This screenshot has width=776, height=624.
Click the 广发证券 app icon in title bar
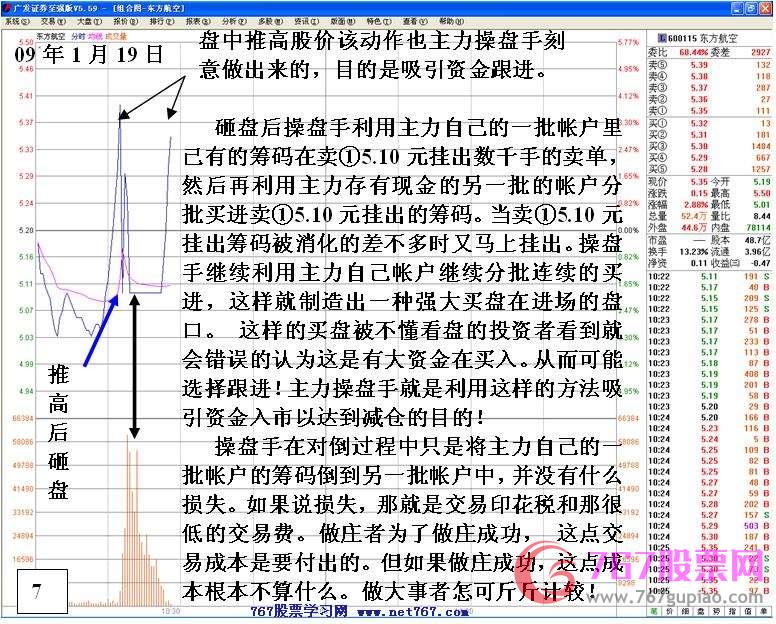[7, 8]
